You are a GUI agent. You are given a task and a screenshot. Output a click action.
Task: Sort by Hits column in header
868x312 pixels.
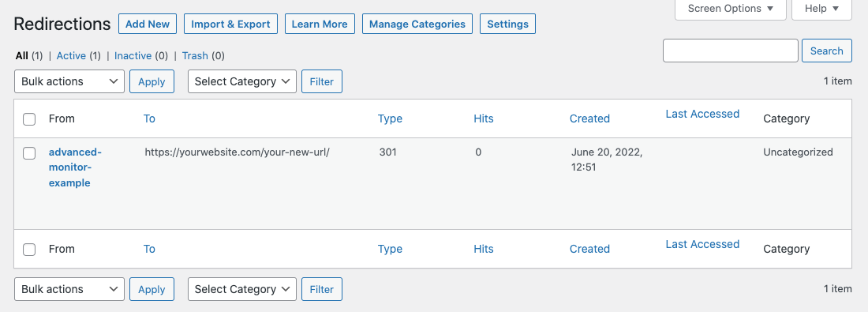click(x=483, y=118)
